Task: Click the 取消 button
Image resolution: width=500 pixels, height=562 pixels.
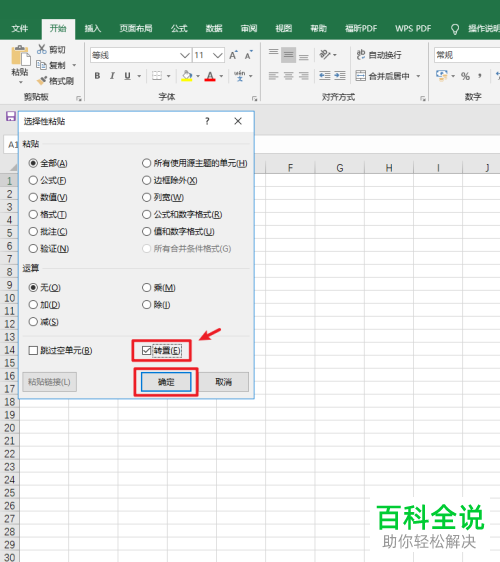Action: (224, 382)
